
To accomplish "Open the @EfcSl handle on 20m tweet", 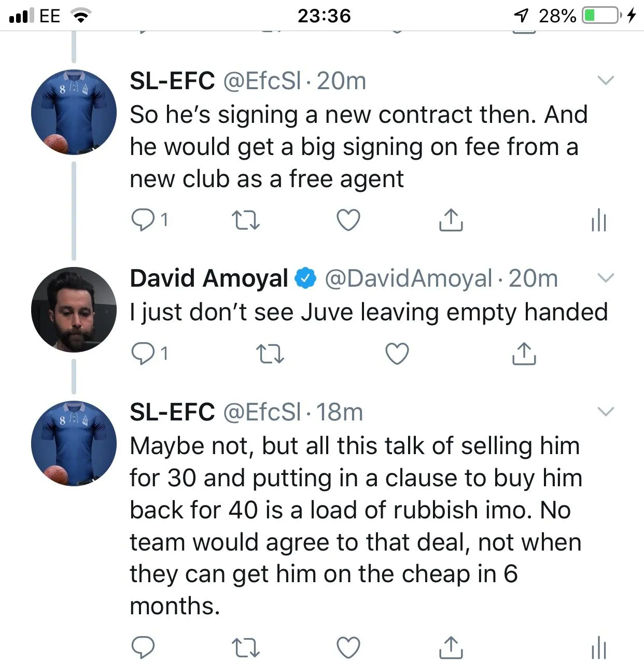I will pyautogui.click(x=262, y=81).
